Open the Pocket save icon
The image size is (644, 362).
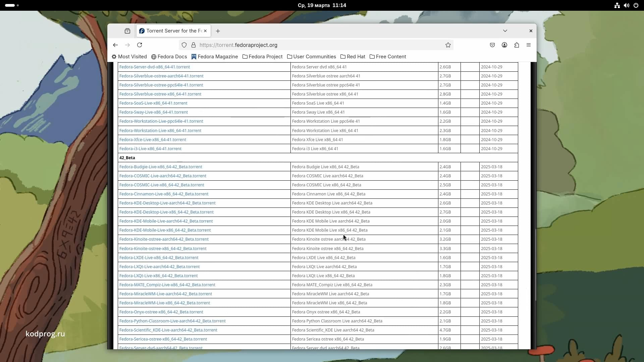[x=492, y=45]
